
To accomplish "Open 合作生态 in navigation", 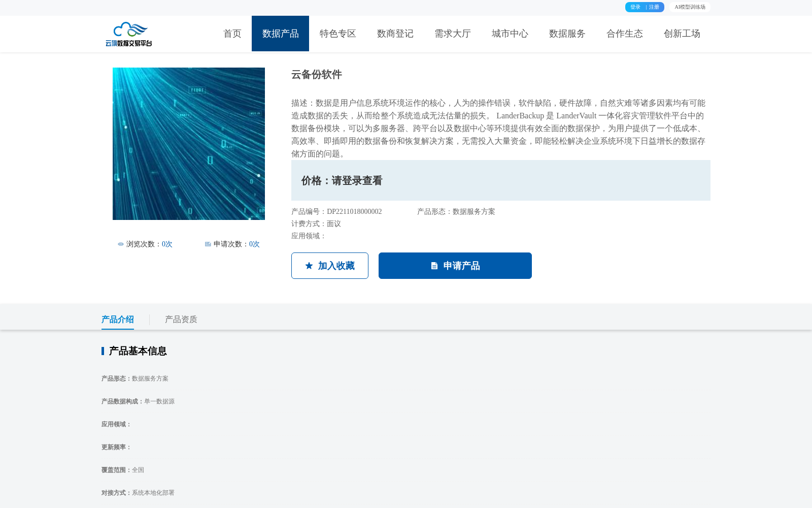I will pyautogui.click(x=624, y=34).
